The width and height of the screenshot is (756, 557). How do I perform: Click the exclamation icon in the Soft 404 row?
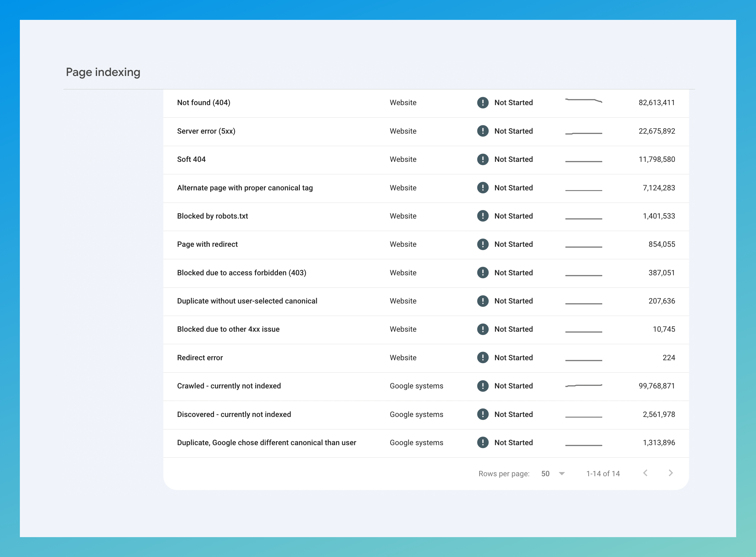(483, 159)
